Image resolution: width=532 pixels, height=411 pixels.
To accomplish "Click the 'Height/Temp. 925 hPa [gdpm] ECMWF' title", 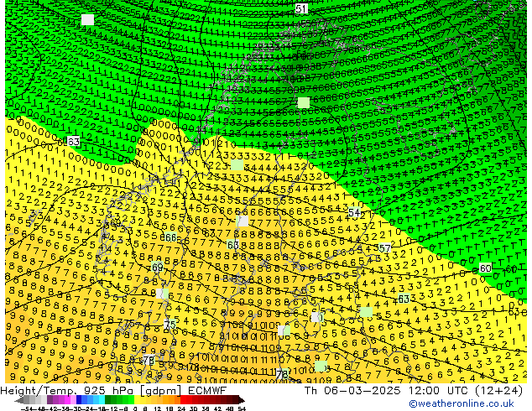I will click(x=113, y=391).
